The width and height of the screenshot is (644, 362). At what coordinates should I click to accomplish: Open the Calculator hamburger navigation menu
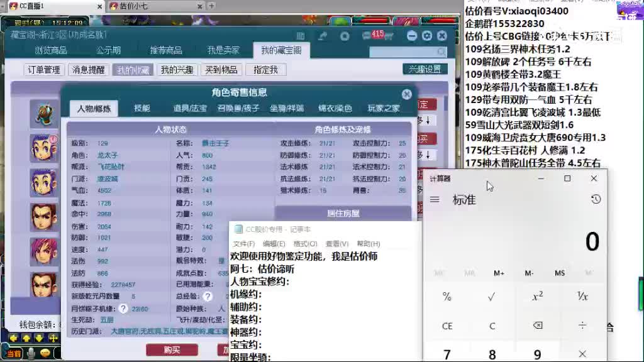pyautogui.click(x=435, y=199)
